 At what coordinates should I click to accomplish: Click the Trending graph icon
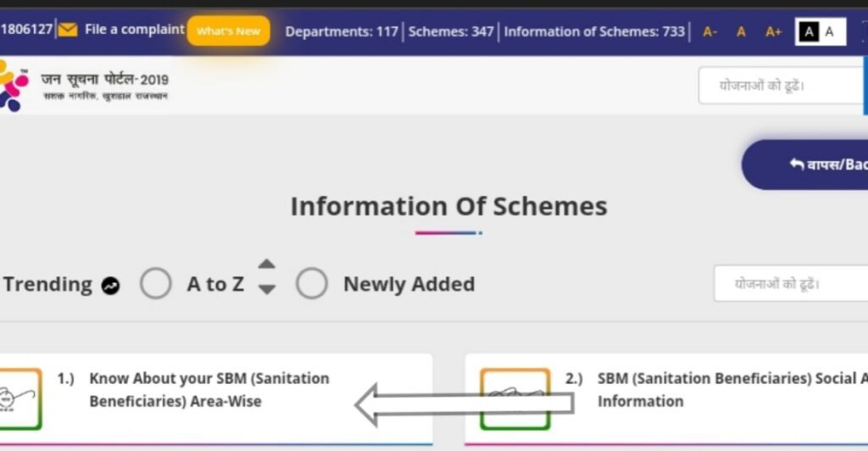110,286
